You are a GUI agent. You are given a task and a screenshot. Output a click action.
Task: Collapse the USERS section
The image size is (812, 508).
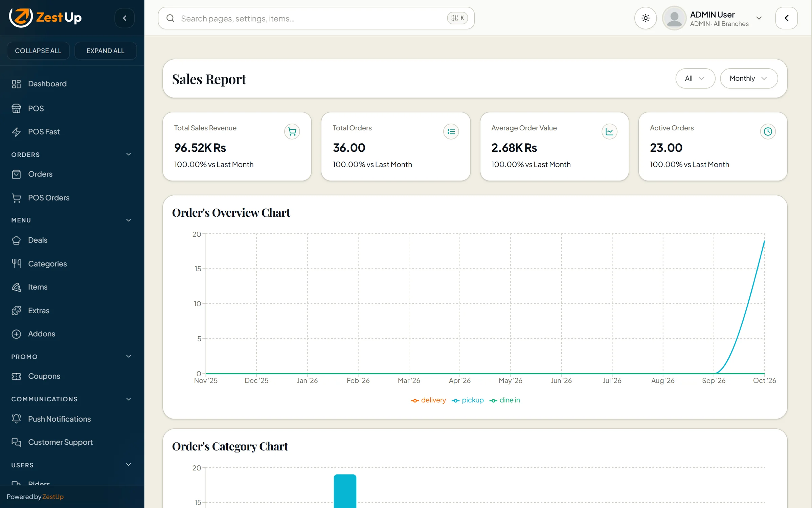click(x=129, y=465)
